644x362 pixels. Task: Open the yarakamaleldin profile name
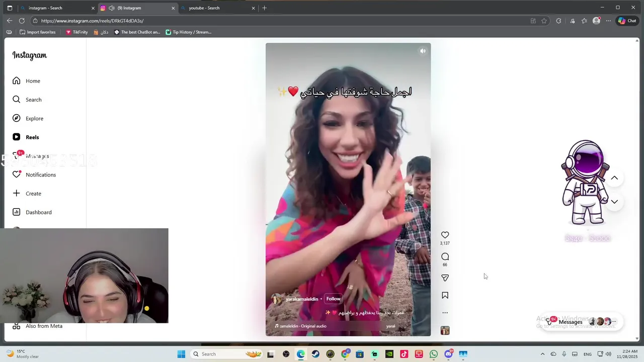point(302,299)
